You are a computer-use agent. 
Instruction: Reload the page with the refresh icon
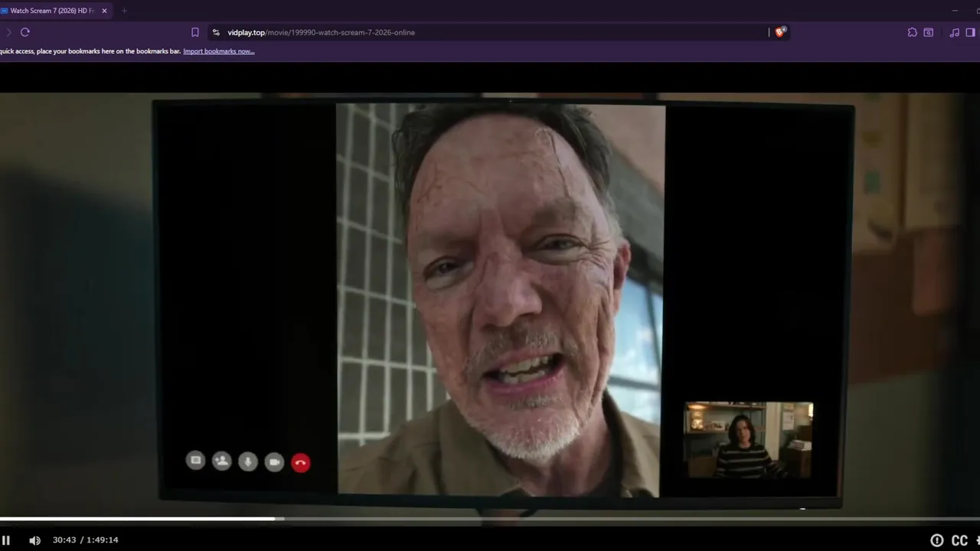(x=25, y=32)
